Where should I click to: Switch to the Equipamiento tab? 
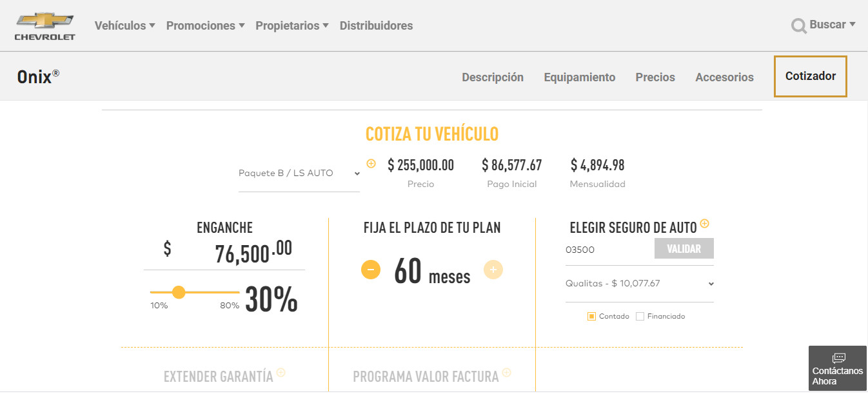click(x=579, y=77)
